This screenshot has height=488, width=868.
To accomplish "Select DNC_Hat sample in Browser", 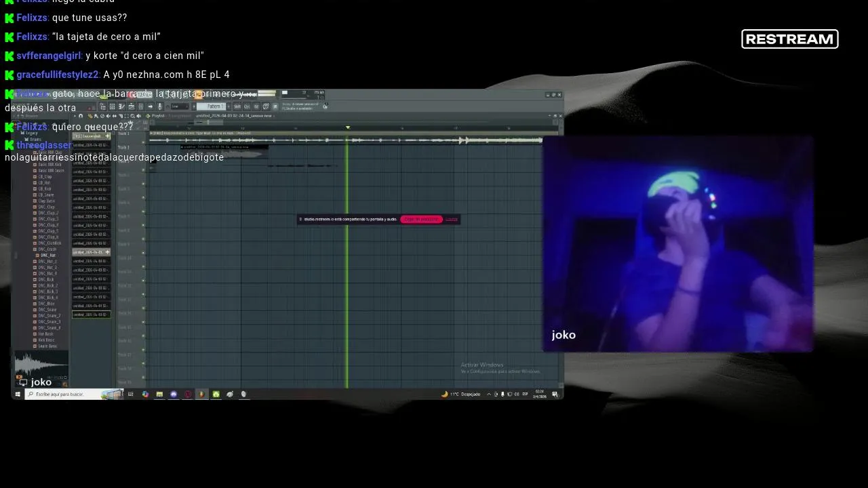I will (49, 255).
